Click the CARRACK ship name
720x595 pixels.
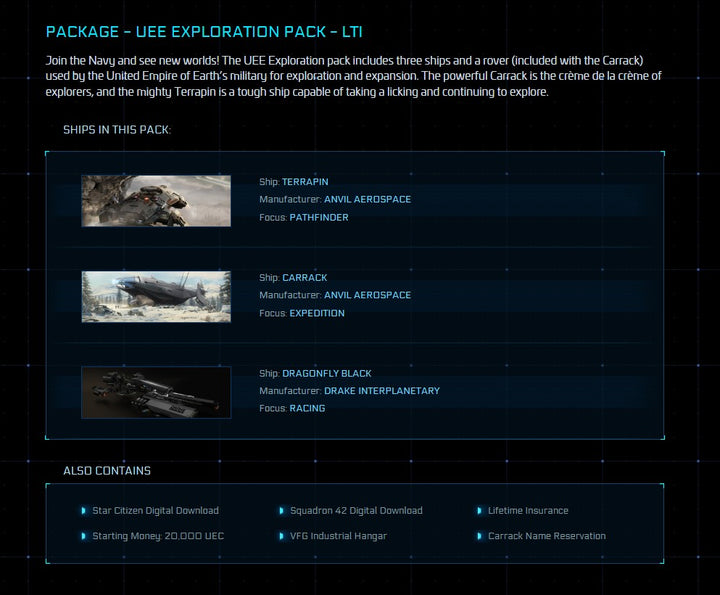[304, 278]
